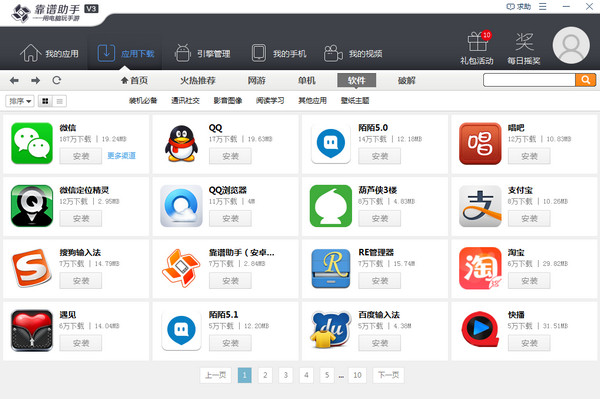Click the 求助 help link
This screenshot has width=600, height=399.
518,7
